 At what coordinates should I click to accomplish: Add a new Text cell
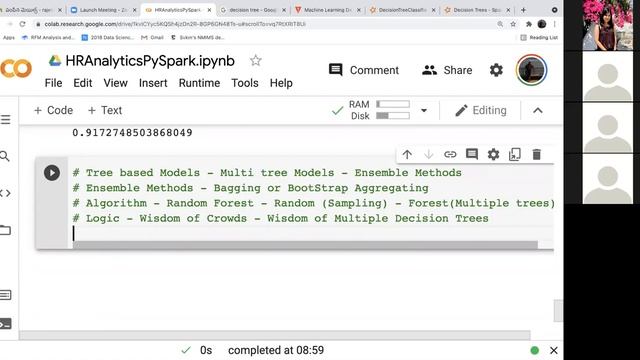[x=105, y=110]
